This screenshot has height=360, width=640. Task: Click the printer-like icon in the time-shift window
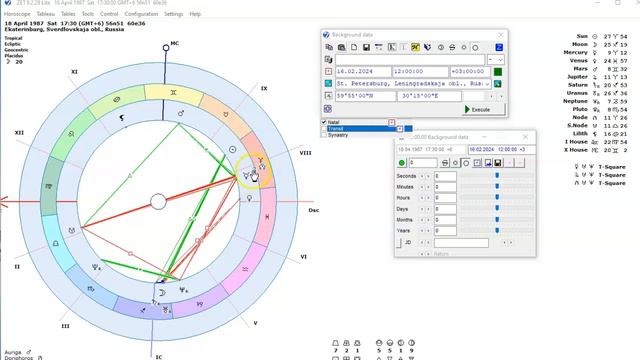(444, 163)
